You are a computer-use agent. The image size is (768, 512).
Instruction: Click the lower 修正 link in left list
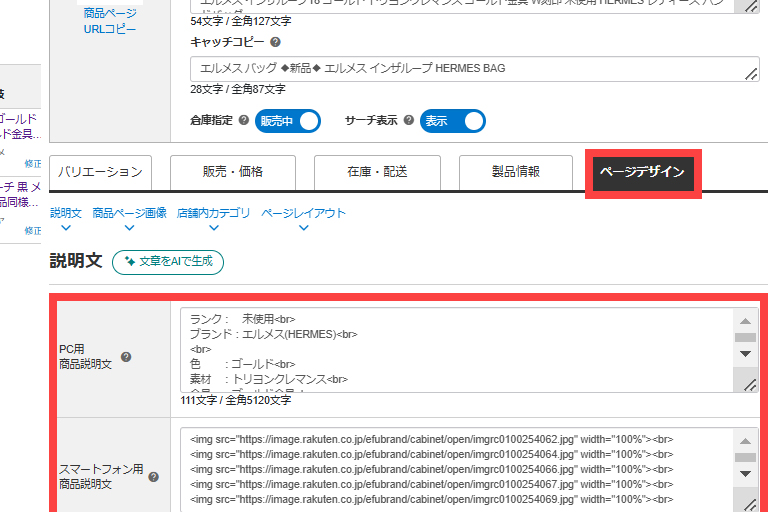coord(33,231)
